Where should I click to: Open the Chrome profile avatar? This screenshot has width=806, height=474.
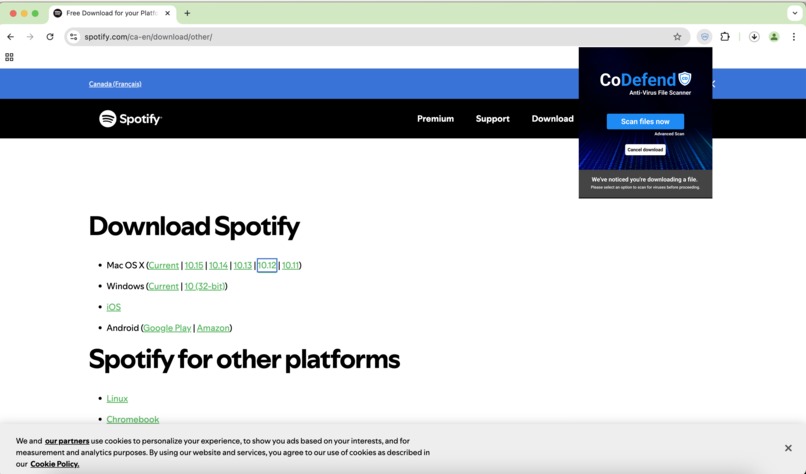point(774,37)
